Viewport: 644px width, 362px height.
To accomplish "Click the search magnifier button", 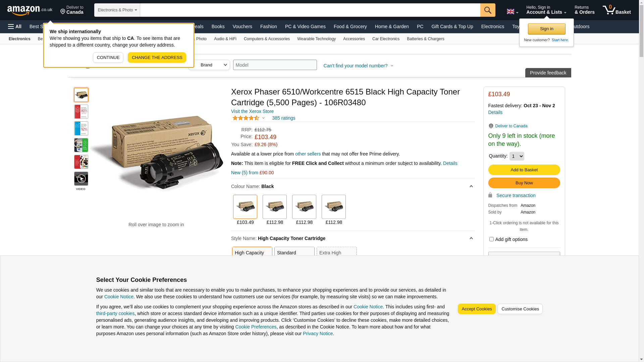I will [x=488, y=10].
